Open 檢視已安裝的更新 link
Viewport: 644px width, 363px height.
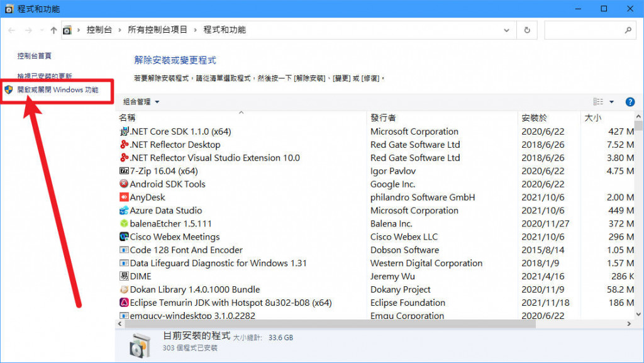(x=45, y=76)
